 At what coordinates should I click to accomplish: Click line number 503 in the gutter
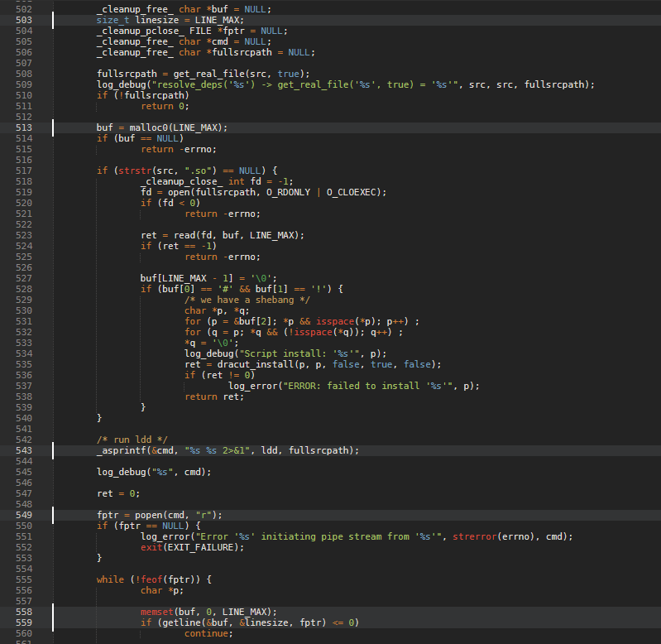click(23, 20)
